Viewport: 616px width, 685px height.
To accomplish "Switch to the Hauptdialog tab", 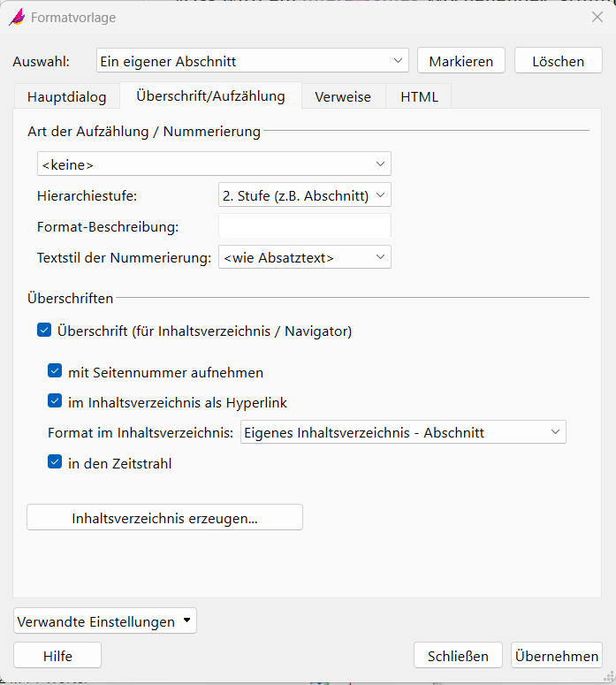I will coord(67,96).
